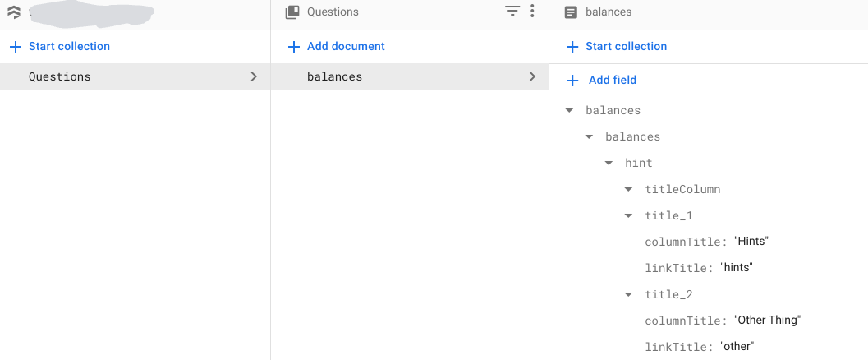Click the filter list icon in Questions header
868x360 pixels.
tap(512, 12)
